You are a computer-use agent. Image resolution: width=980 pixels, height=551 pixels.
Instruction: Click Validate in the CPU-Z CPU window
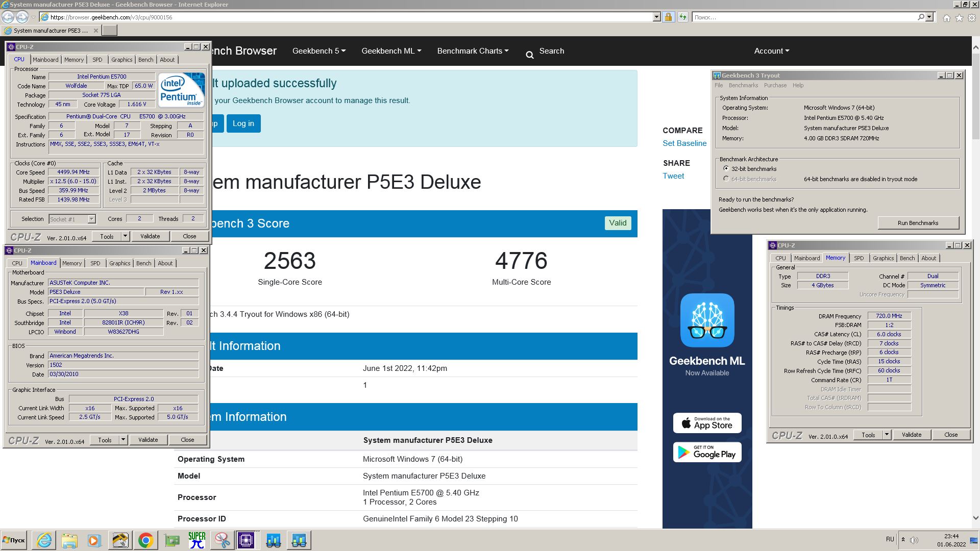tap(150, 236)
